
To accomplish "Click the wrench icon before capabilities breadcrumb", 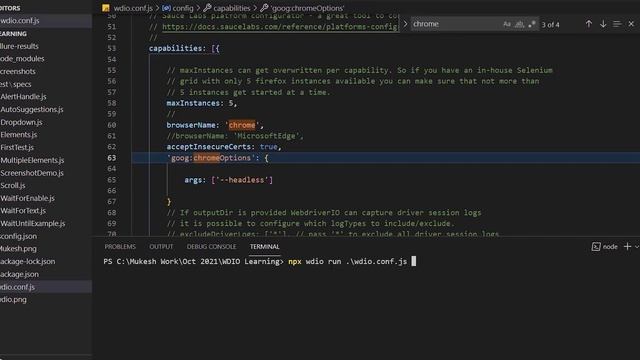I will click(207, 8).
